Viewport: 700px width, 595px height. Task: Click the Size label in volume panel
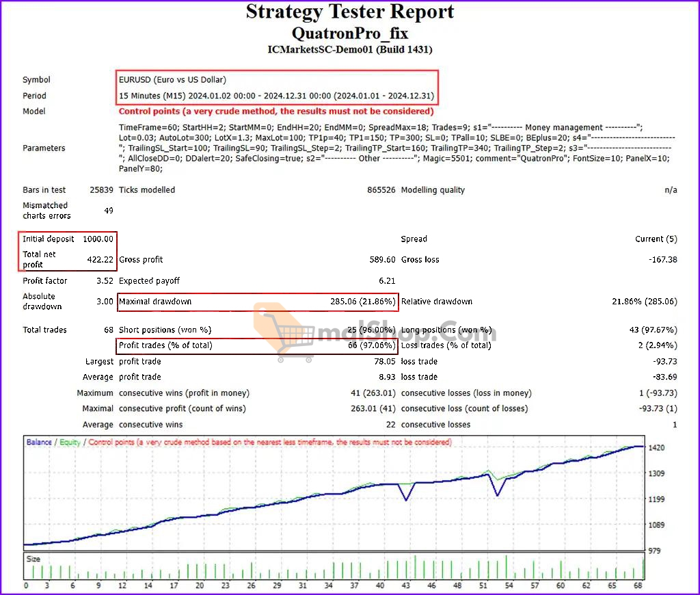point(33,559)
